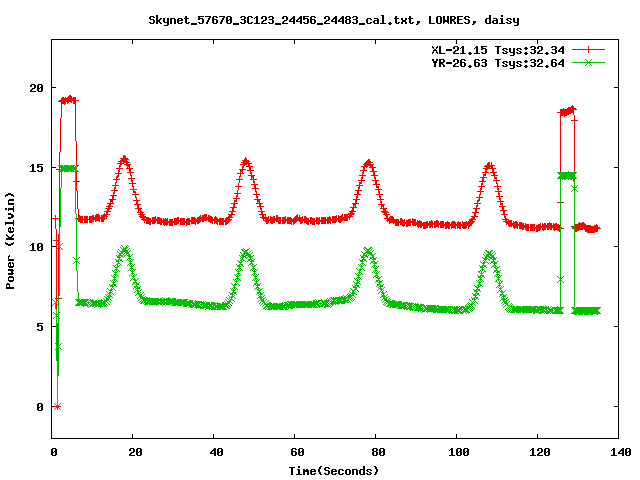Click the red XL peak near 78 seconds

(x=368, y=164)
